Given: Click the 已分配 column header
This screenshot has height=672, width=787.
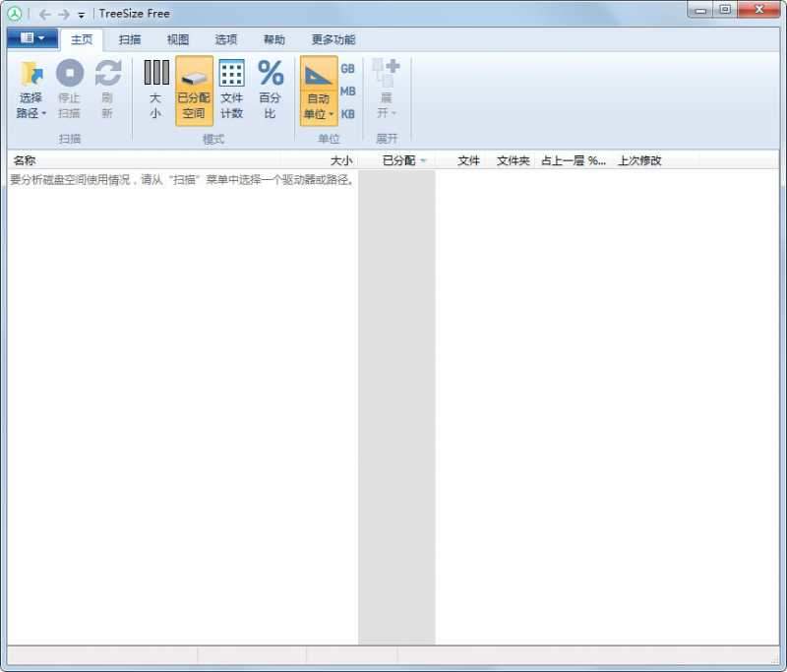Looking at the screenshot, I should pos(398,160).
